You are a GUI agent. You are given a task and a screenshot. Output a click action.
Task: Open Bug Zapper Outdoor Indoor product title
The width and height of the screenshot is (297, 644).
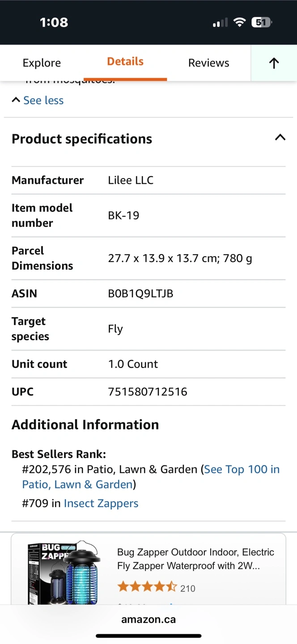tap(195, 559)
